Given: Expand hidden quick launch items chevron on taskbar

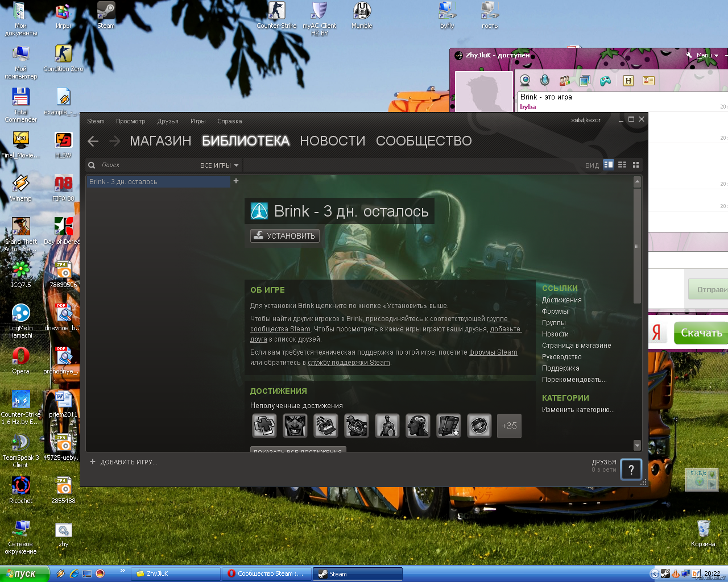Looking at the screenshot, I should click(x=122, y=571).
